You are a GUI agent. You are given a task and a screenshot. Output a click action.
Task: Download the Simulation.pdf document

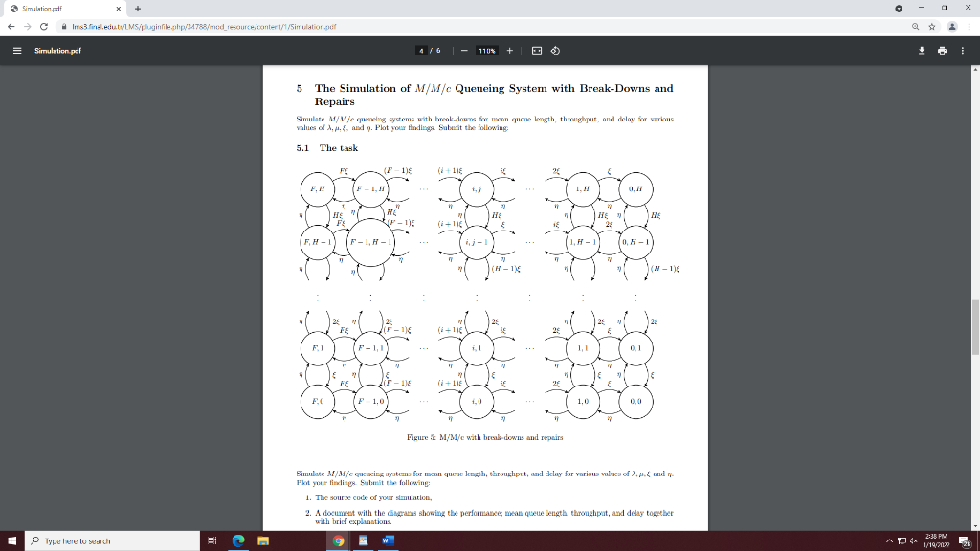(x=922, y=49)
